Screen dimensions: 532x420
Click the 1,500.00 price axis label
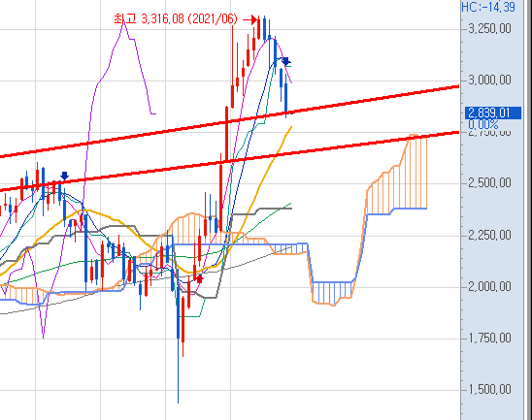point(489,390)
